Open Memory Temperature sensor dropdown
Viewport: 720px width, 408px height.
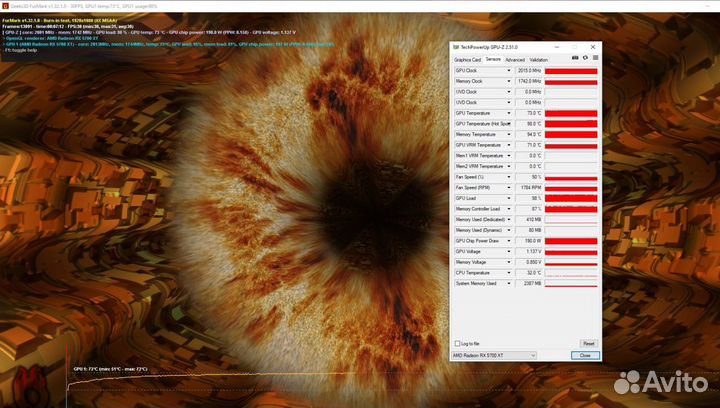(508, 134)
